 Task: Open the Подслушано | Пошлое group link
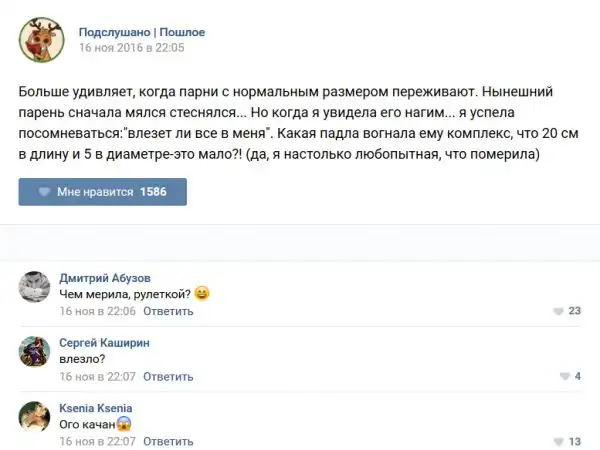[141, 32]
